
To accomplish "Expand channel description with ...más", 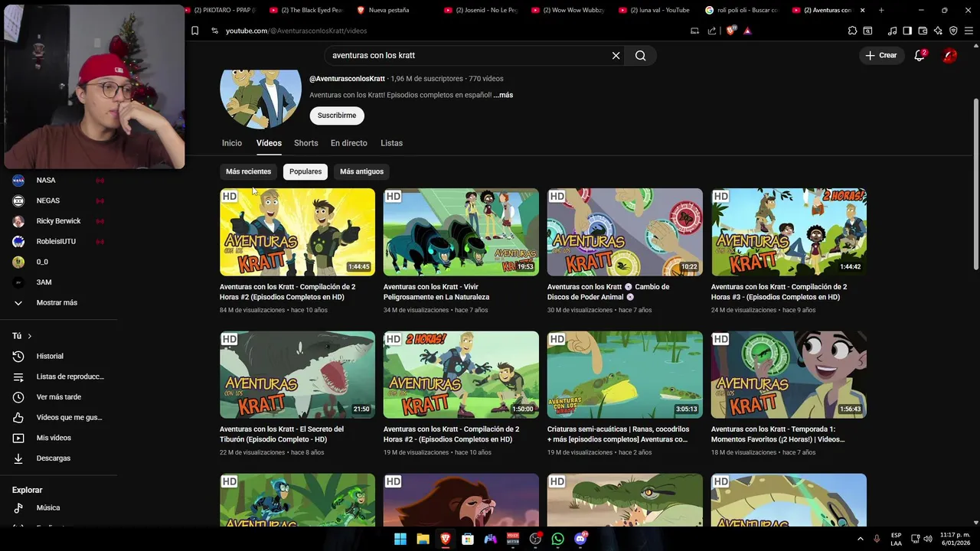I will 503,95.
